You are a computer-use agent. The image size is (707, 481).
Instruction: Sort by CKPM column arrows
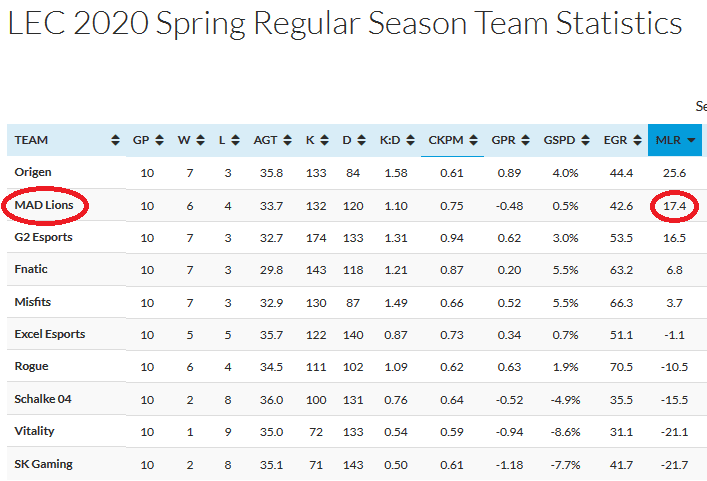[473, 140]
